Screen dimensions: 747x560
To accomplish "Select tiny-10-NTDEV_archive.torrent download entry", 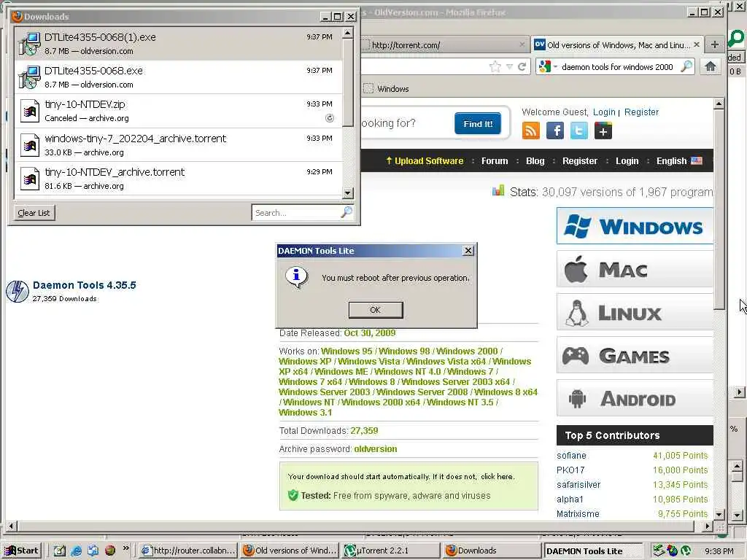I will pos(178,179).
